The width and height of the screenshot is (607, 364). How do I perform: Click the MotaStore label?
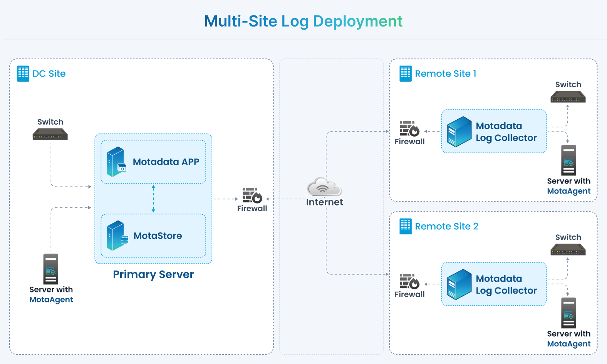(158, 236)
